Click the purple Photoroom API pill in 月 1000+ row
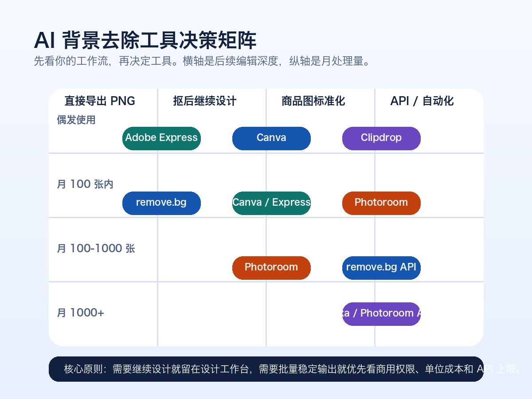The width and height of the screenshot is (532, 399). [381, 313]
